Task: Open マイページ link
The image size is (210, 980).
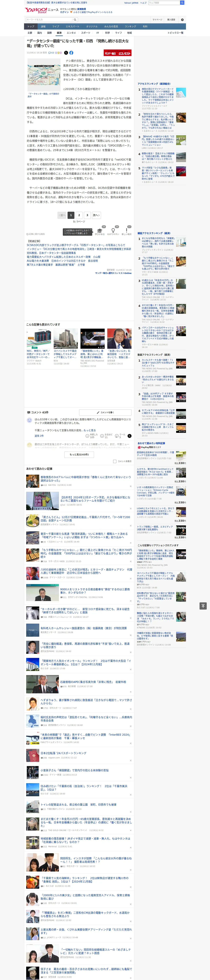Action: (x=157, y=20)
